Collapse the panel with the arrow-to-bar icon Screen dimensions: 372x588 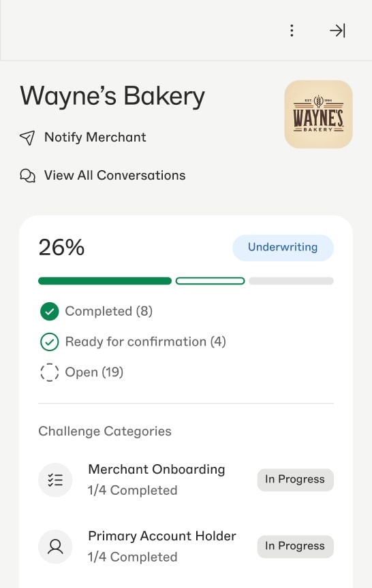[x=337, y=31]
